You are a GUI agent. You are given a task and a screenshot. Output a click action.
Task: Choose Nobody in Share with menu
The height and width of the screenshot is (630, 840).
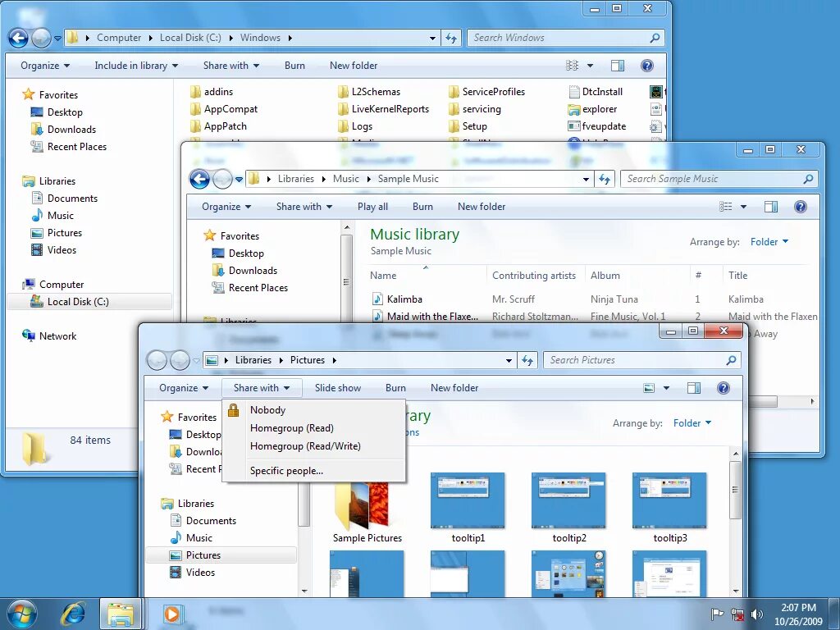tap(313, 410)
